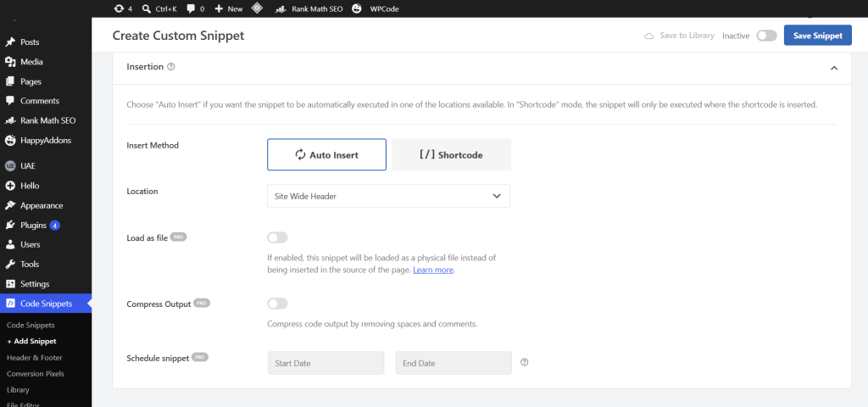Click the Pages icon in sidebar

(10, 81)
